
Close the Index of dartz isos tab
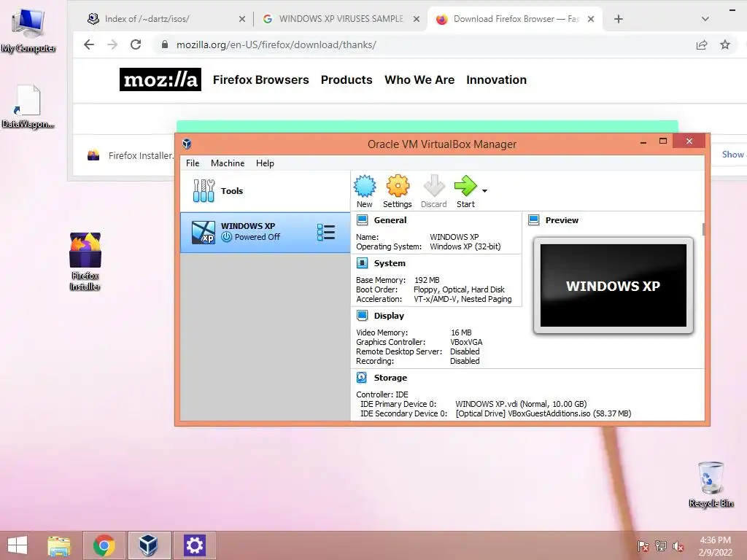click(242, 19)
